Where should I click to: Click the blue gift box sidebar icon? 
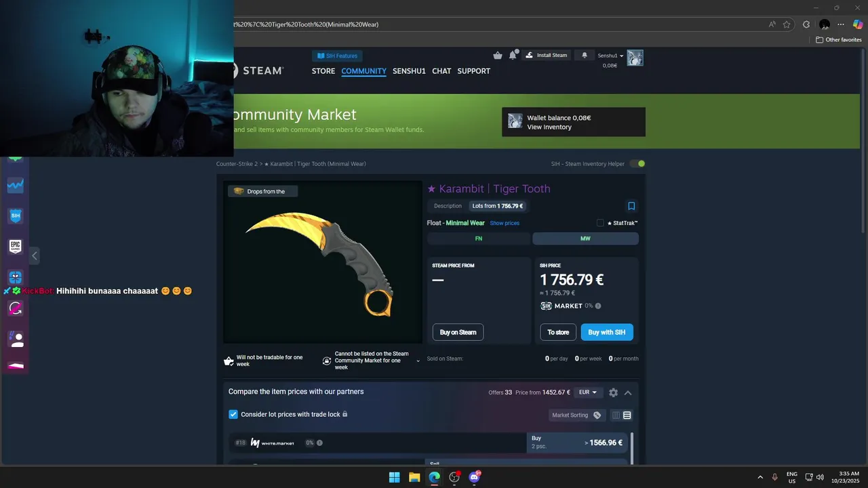click(15, 277)
